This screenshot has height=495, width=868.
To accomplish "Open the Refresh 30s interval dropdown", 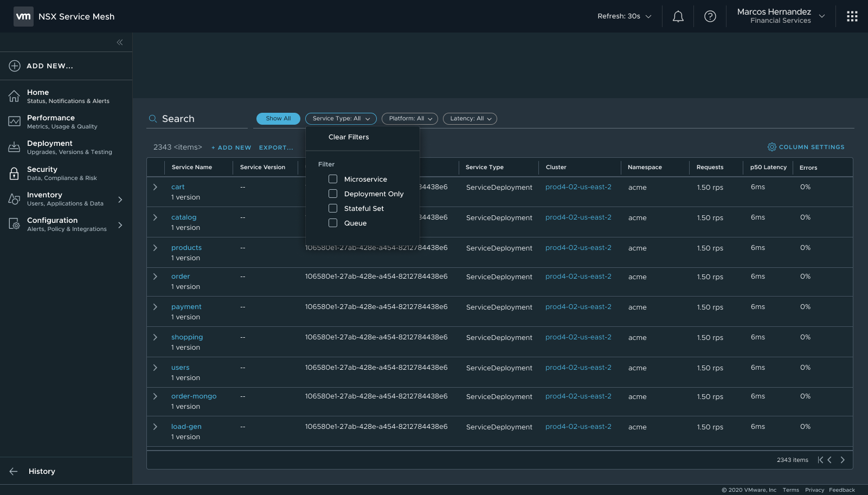I will point(625,16).
